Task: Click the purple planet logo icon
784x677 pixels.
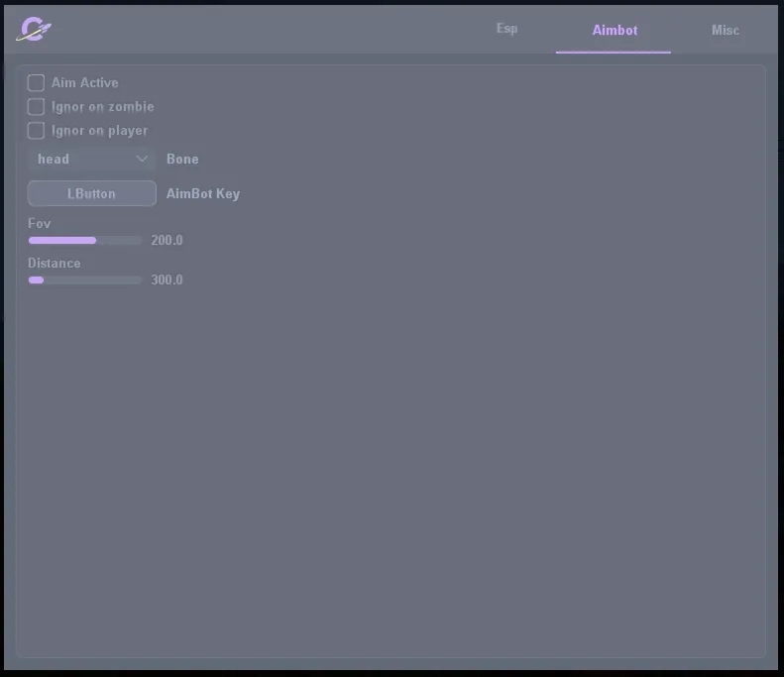Action: click(34, 30)
